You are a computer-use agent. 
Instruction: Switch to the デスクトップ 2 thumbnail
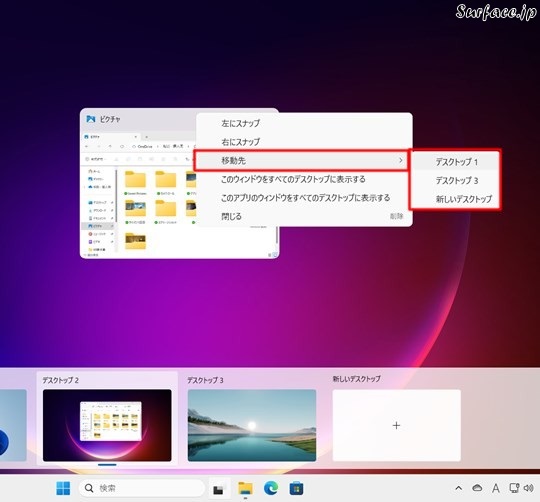(107, 425)
